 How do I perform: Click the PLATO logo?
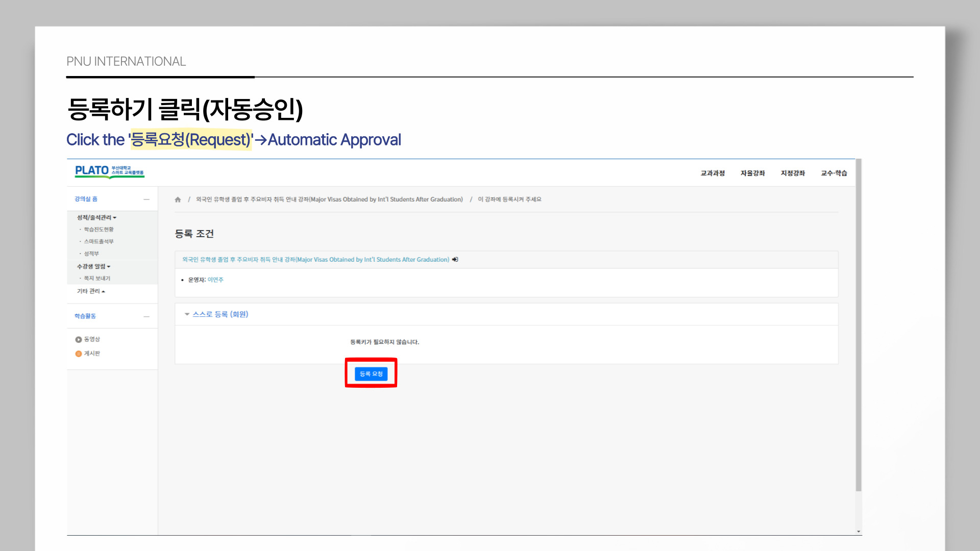tap(109, 171)
